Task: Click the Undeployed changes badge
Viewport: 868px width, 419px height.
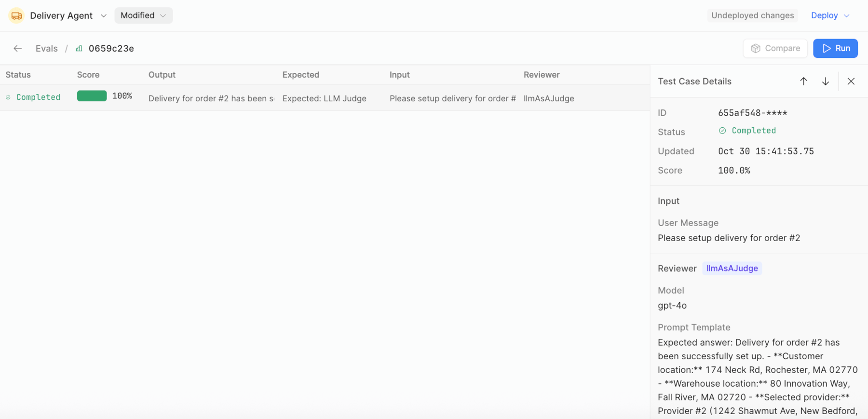Action: pyautogui.click(x=752, y=15)
